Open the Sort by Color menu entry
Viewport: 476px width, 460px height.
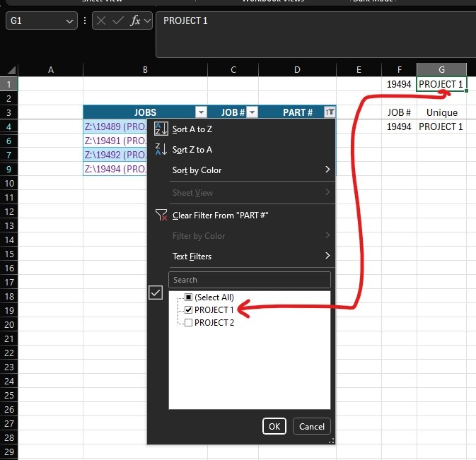coord(241,170)
